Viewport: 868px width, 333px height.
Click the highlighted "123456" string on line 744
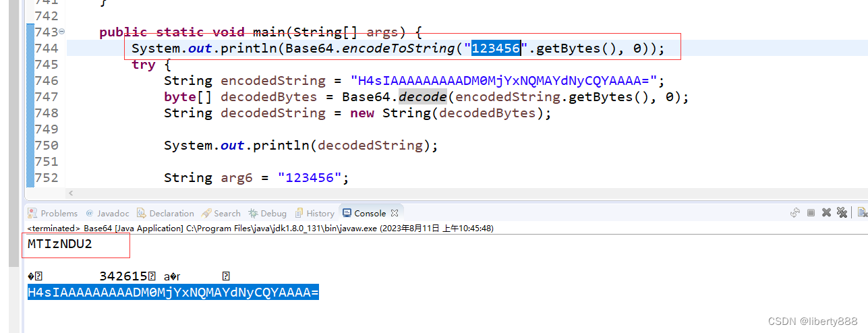[496, 48]
